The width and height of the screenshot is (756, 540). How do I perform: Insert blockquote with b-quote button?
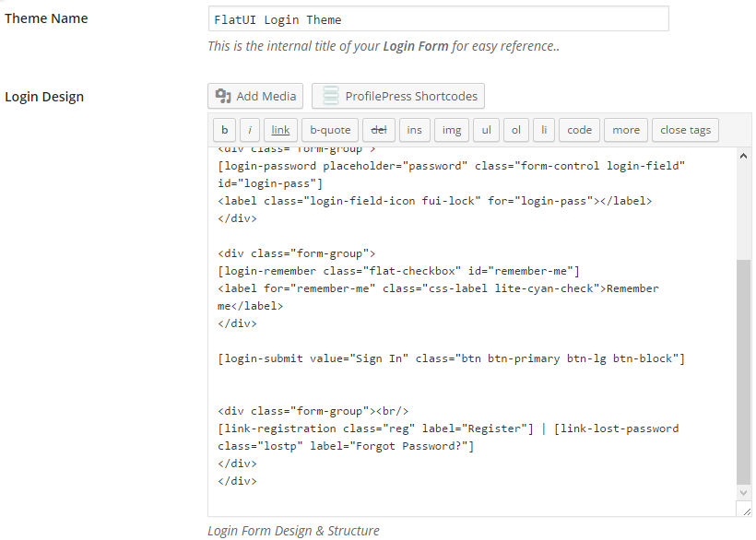point(330,130)
